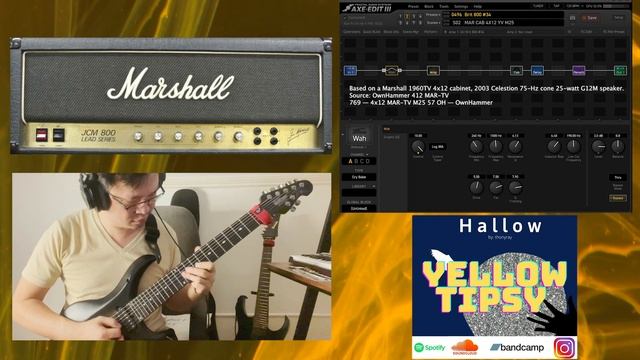Select the Cab block in the signal chain
640x360 pixels.
516,71
